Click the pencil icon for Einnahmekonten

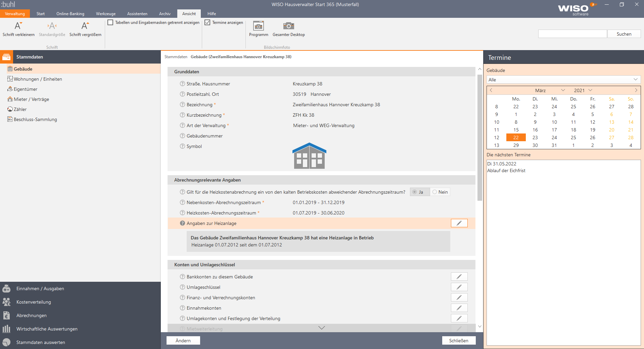click(459, 308)
